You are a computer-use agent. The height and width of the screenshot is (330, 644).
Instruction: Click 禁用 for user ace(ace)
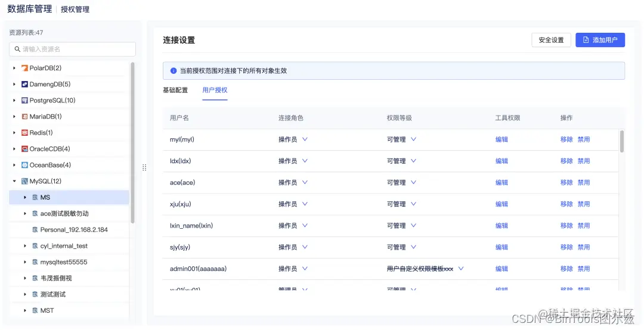point(584,183)
